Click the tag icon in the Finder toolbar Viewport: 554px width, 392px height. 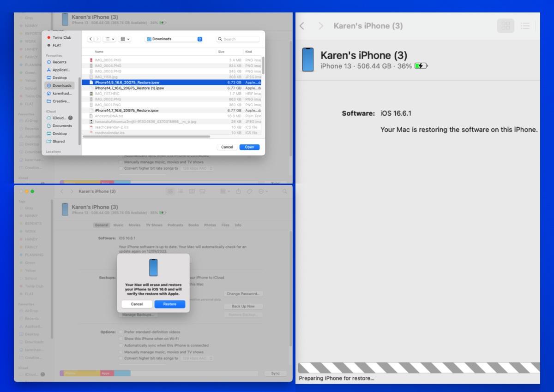click(x=250, y=191)
